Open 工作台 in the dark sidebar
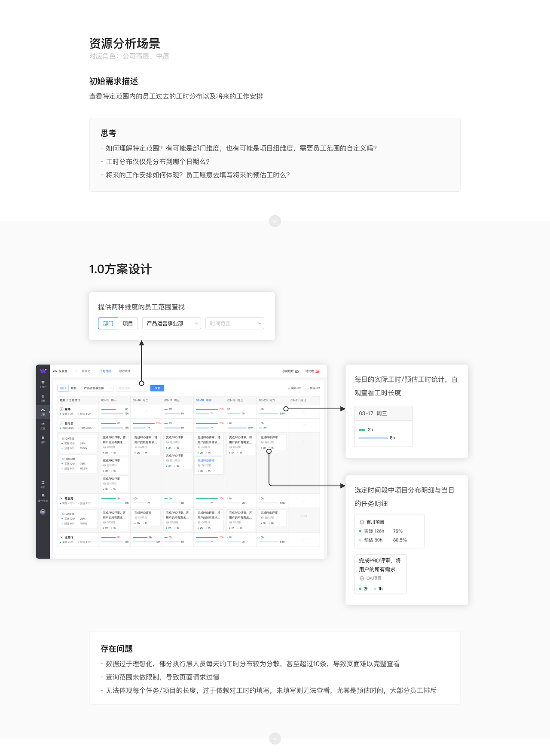This screenshot has height=756, width=550. (43, 384)
